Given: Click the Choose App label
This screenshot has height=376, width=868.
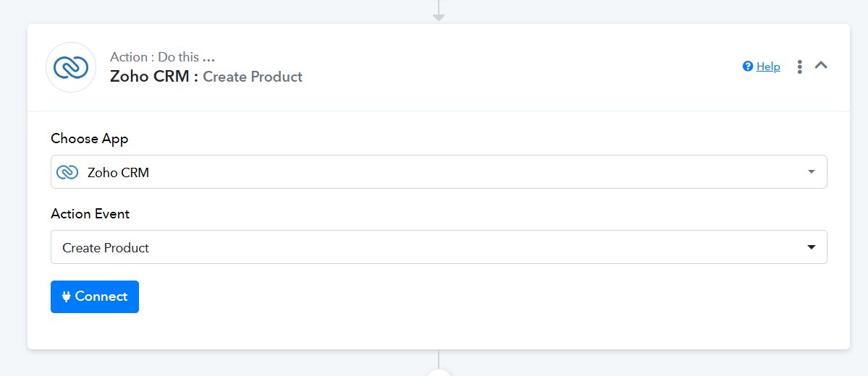Looking at the screenshot, I should click(89, 138).
